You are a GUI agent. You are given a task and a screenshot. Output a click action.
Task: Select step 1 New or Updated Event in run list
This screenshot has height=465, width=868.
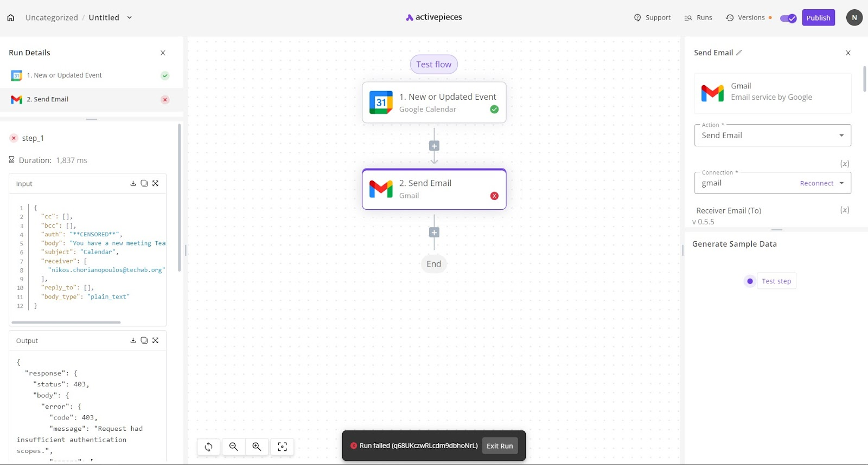click(x=90, y=75)
